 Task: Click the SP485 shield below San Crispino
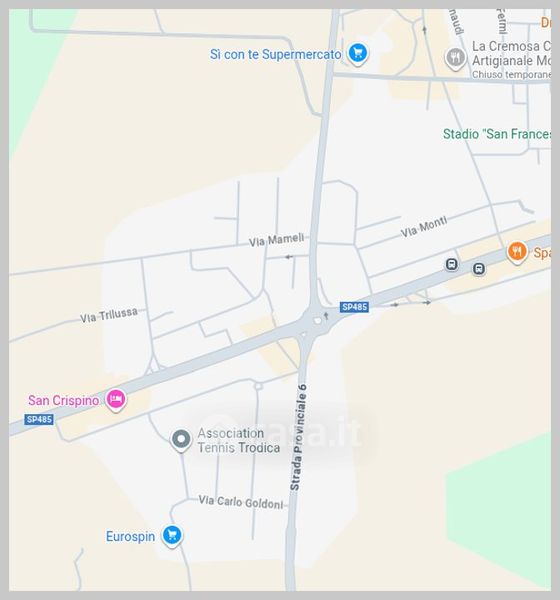pos(39,419)
